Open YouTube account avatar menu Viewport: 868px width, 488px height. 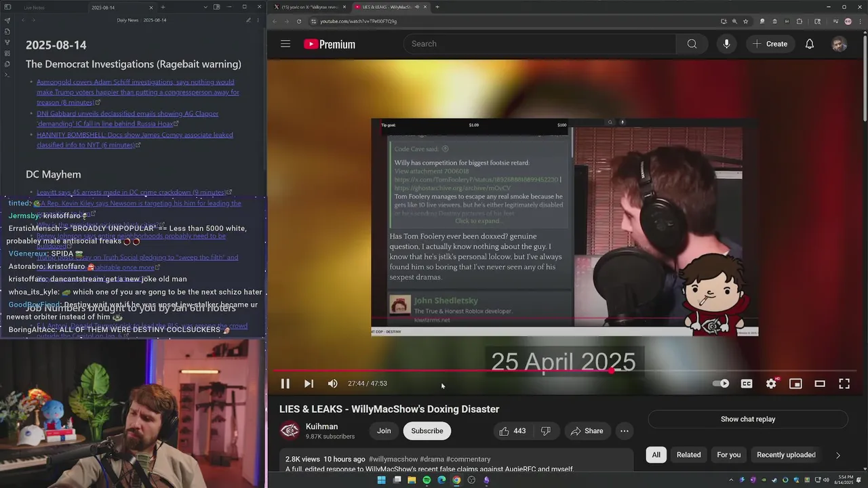tap(840, 44)
